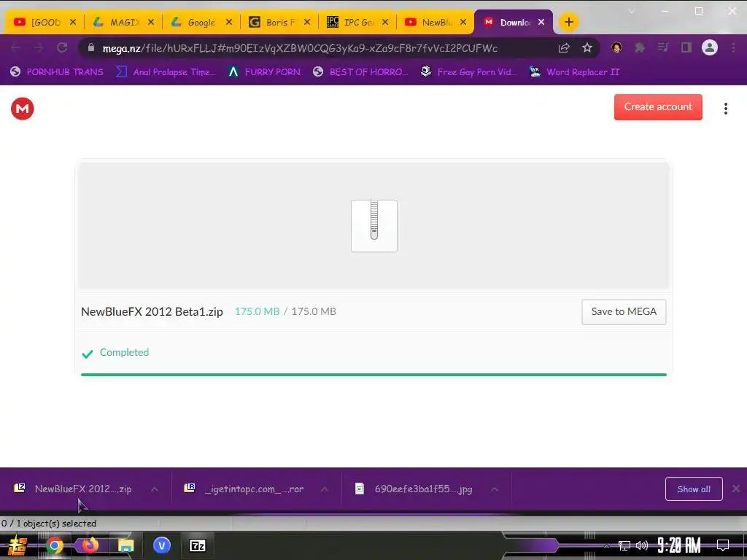Expand the 690eefe3ba1f55 jpg options chevron
The height and width of the screenshot is (560, 747).
tap(495, 489)
